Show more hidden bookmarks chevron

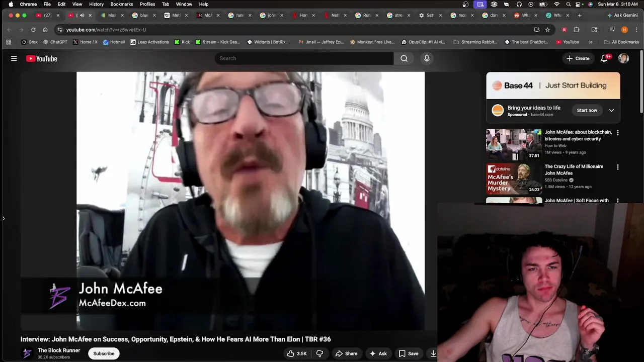[x=591, y=42]
